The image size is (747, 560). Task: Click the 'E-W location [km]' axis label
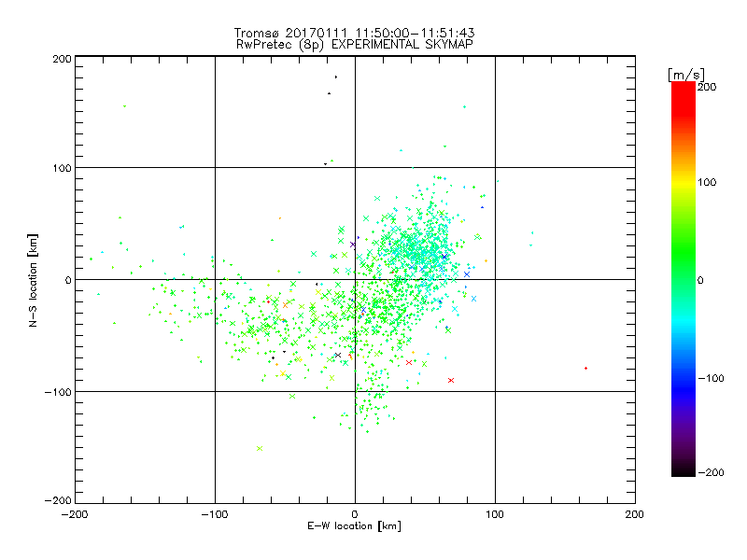coord(354,525)
